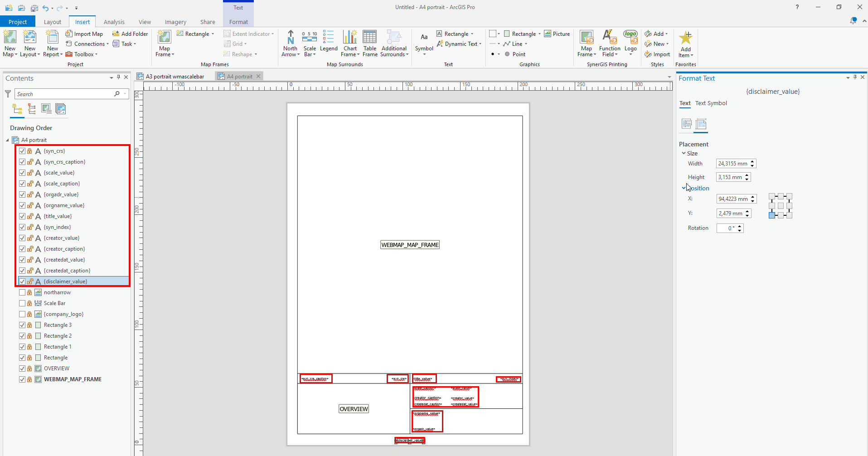Insert a North Arrow on the layout
The image size is (868, 456).
pos(290,43)
